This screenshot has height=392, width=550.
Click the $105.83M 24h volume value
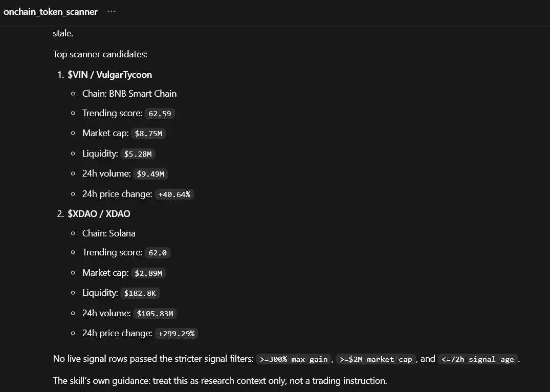[155, 313]
